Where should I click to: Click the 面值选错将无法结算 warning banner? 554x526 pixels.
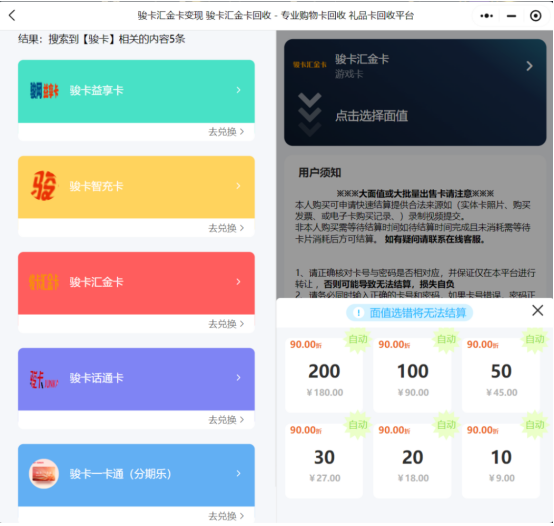(409, 313)
